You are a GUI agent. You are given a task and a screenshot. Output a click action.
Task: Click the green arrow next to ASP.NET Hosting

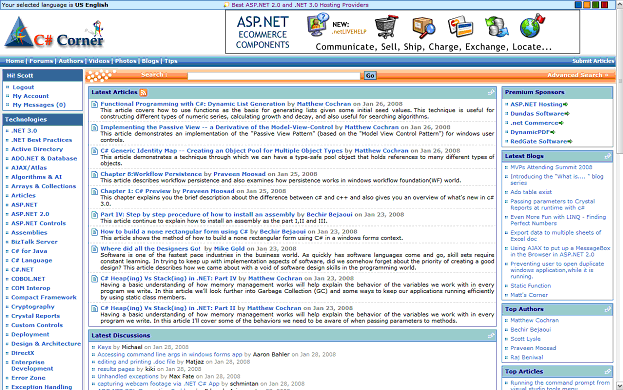565,104
